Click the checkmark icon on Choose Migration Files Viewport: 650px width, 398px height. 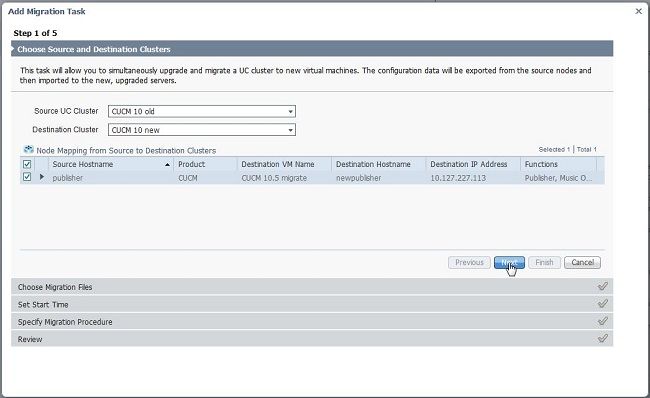pyautogui.click(x=603, y=286)
